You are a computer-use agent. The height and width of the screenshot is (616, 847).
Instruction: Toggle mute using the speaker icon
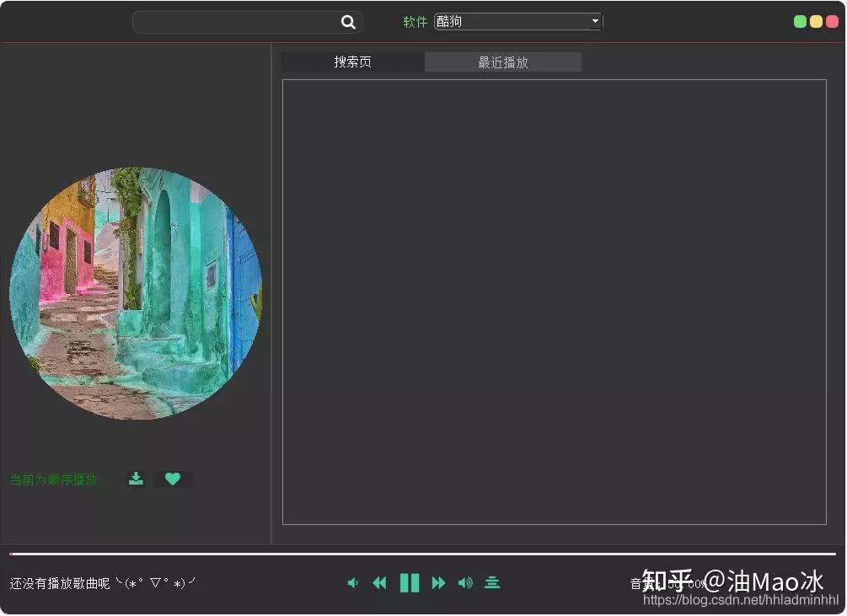(x=353, y=582)
